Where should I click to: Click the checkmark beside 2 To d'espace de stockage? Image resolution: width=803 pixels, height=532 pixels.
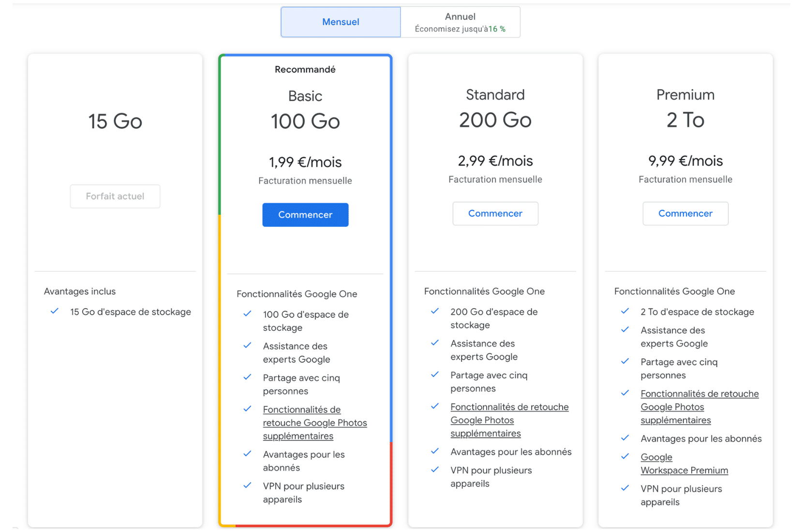point(625,311)
